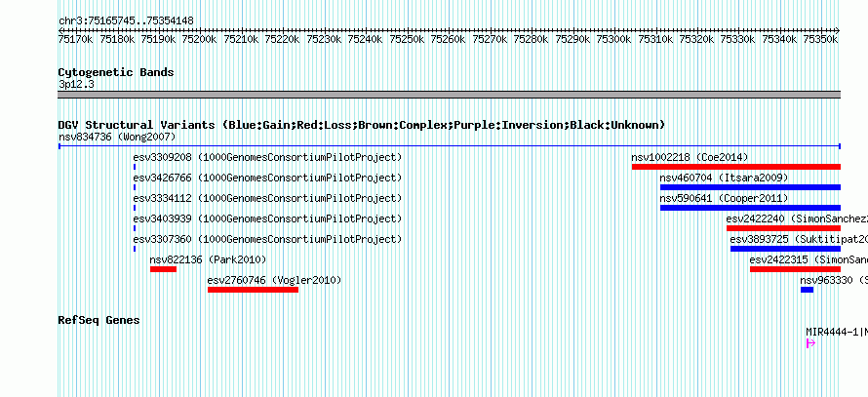
Task: Select the gray 3p12.3 cytogenetic band bar
Action: [x=450, y=95]
